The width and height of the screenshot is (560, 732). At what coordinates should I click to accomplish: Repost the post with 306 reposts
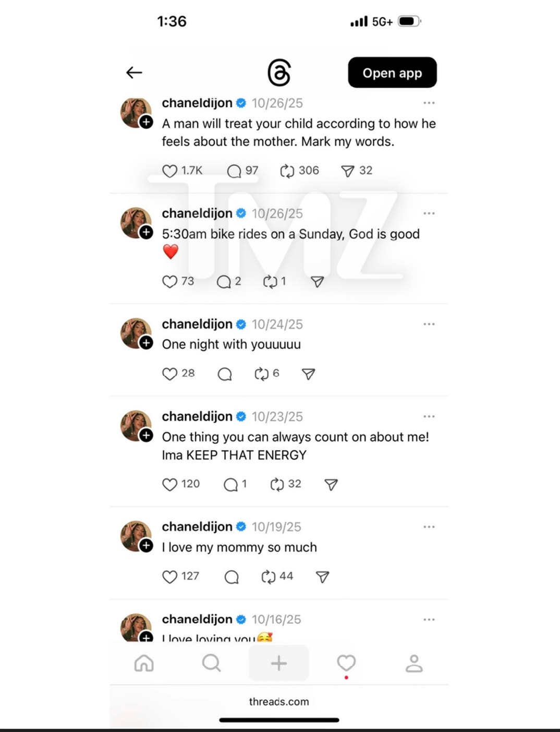(x=287, y=171)
